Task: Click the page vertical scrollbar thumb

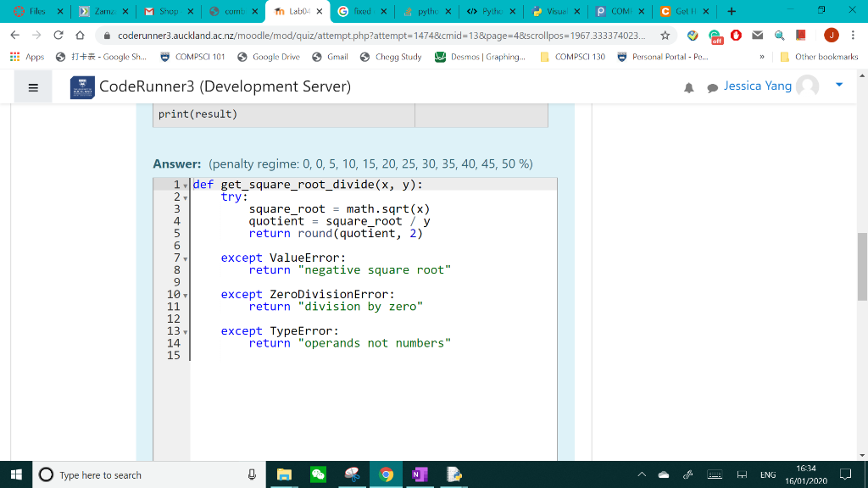Action: (x=862, y=266)
